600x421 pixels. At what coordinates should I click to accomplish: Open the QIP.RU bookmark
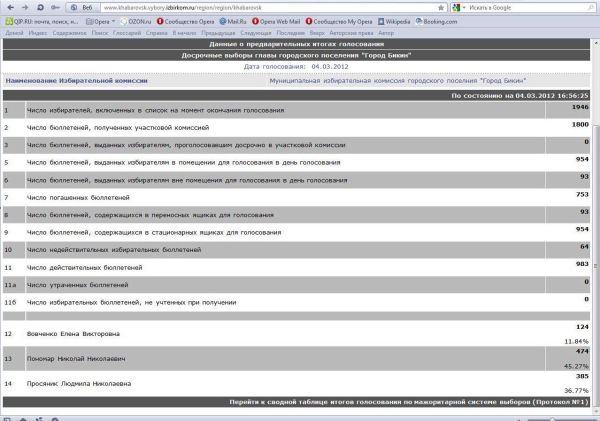[x=40, y=20]
